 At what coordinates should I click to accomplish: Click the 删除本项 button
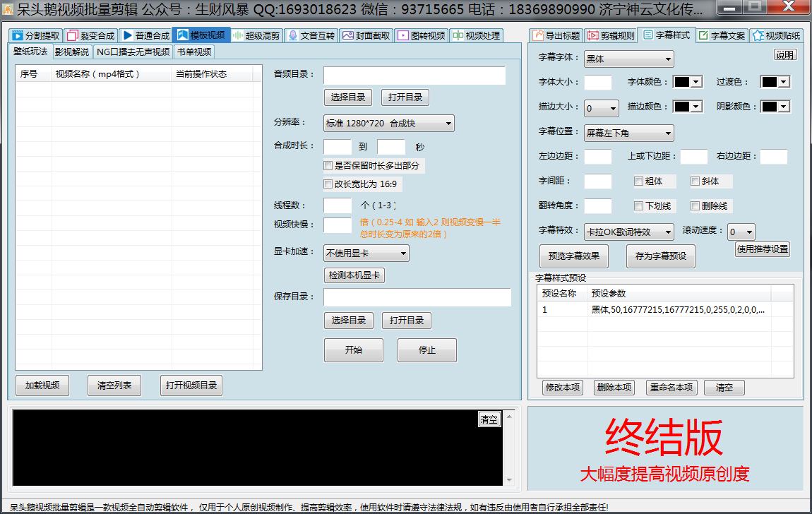click(x=614, y=387)
